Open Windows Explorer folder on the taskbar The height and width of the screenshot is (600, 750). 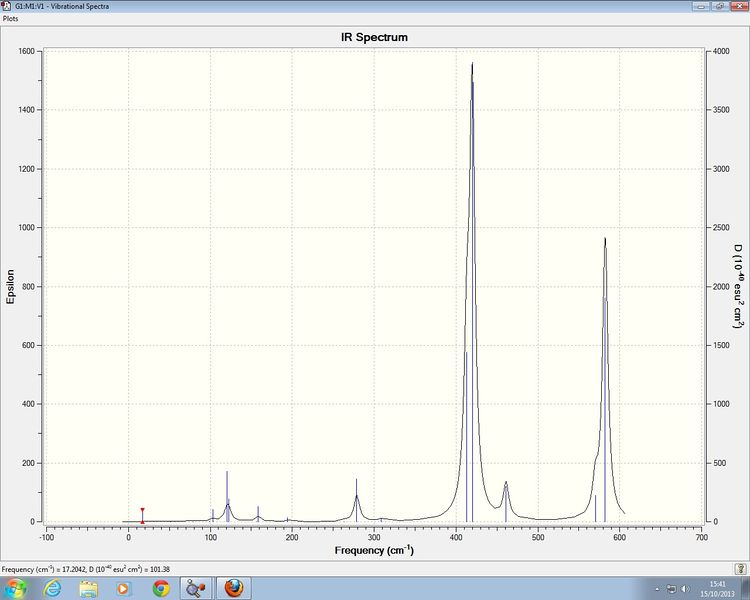point(88,588)
